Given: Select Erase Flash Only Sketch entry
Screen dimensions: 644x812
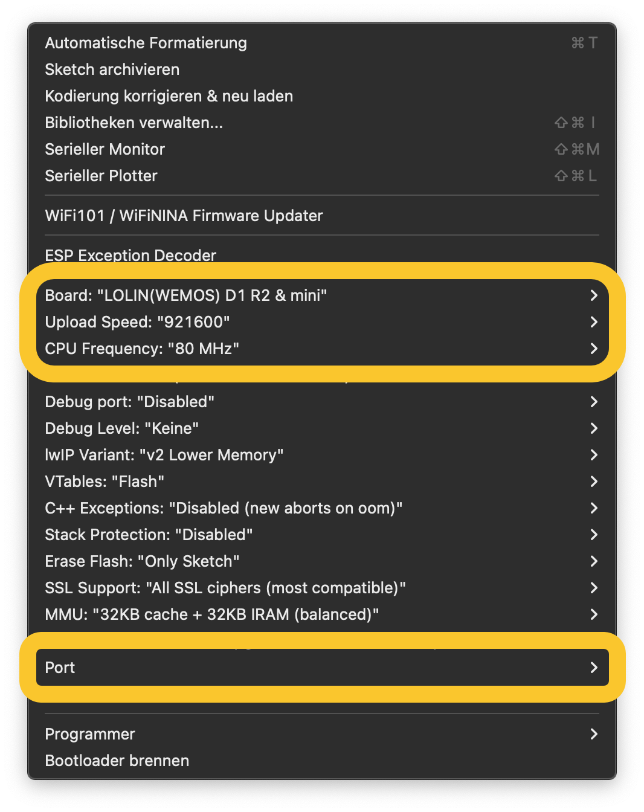Looking at the screenshot, I should pos(142,561).
